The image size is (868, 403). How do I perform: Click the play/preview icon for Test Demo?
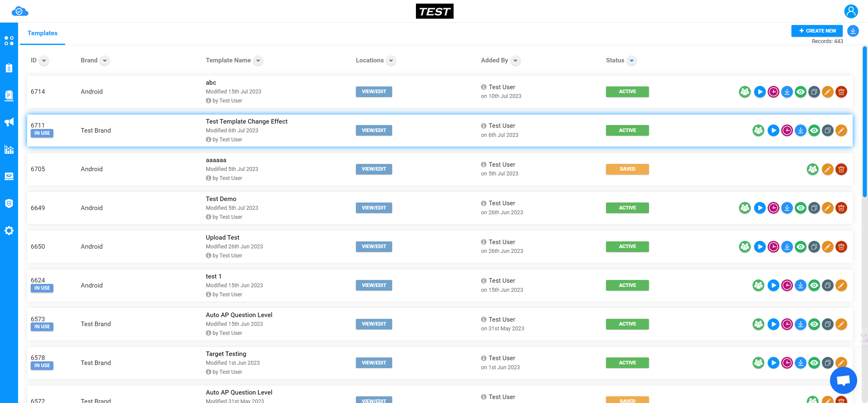click(759, 208)
